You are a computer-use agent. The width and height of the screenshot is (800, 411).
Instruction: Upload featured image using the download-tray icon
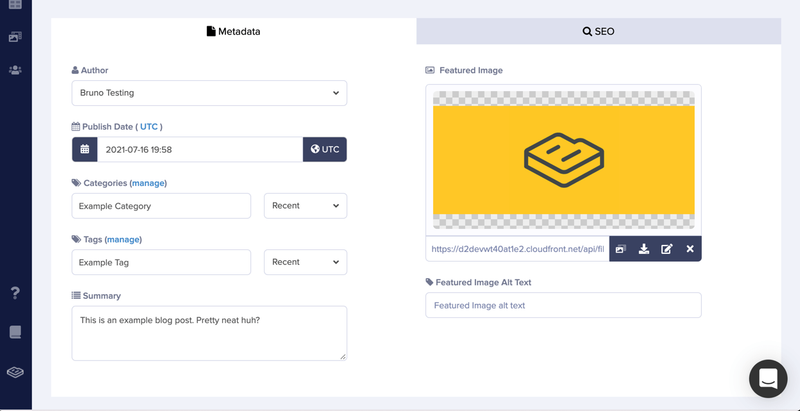(644, 249)
